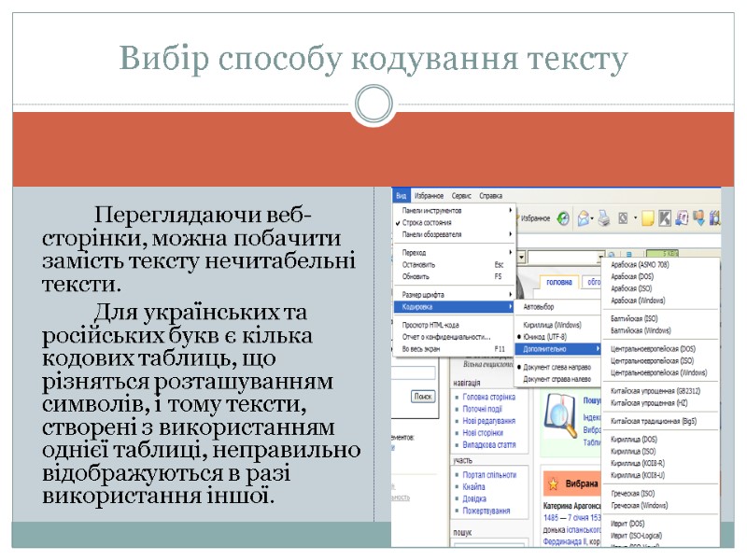Screen dimensions: 747x560
Task: Select Документ справа налево option
Action: click(x=557, y=379)
